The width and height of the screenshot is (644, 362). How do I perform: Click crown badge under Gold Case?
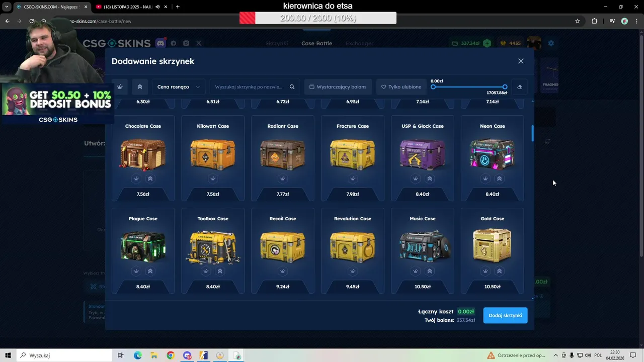(x=486, y=271)
